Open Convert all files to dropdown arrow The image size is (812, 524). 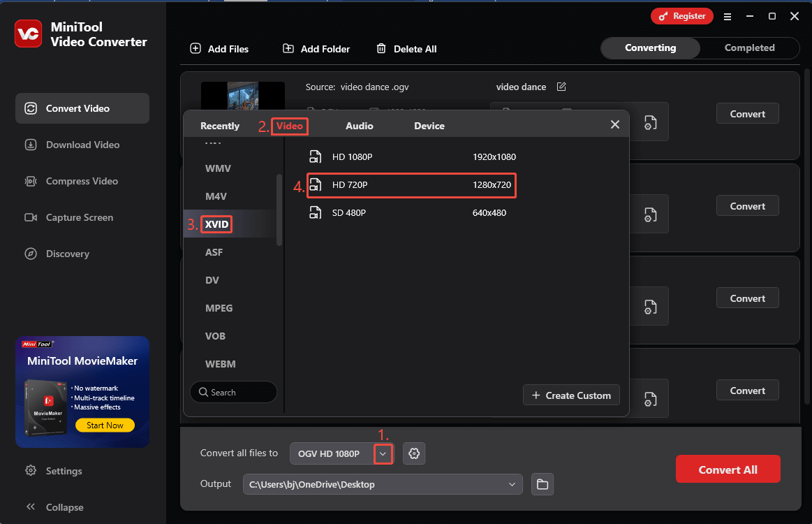(383, 453)
